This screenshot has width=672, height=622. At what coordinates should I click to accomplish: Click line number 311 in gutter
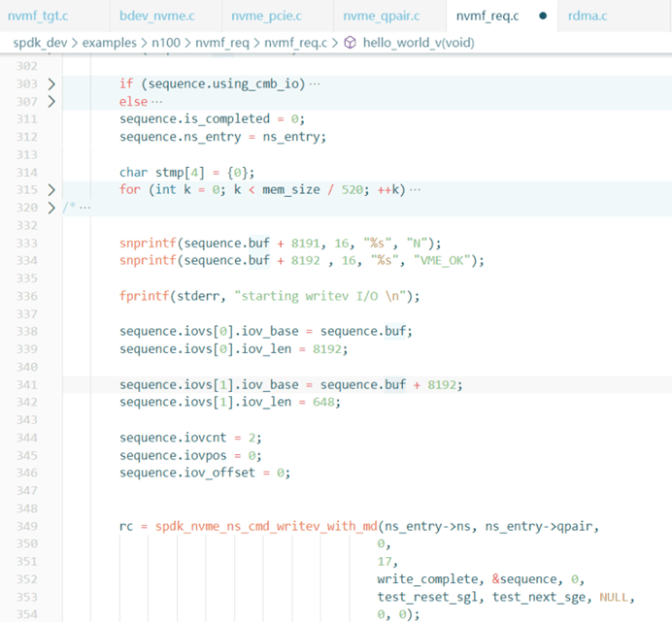[27, 119]
